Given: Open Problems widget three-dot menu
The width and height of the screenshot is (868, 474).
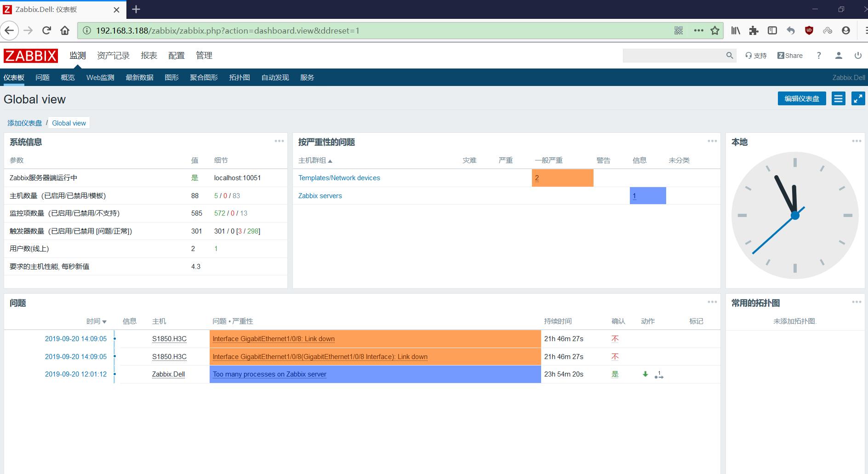Looking at the screenshot, I should (x=712, y=302).
